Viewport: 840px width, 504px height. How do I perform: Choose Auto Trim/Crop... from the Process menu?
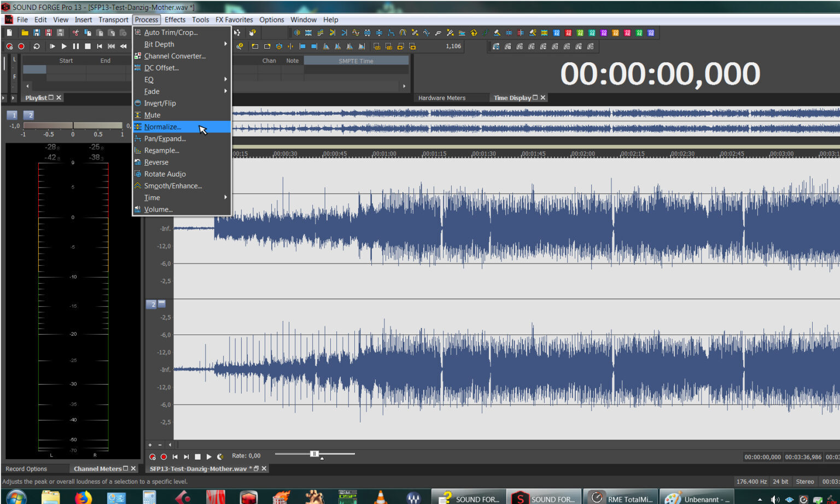182,32
